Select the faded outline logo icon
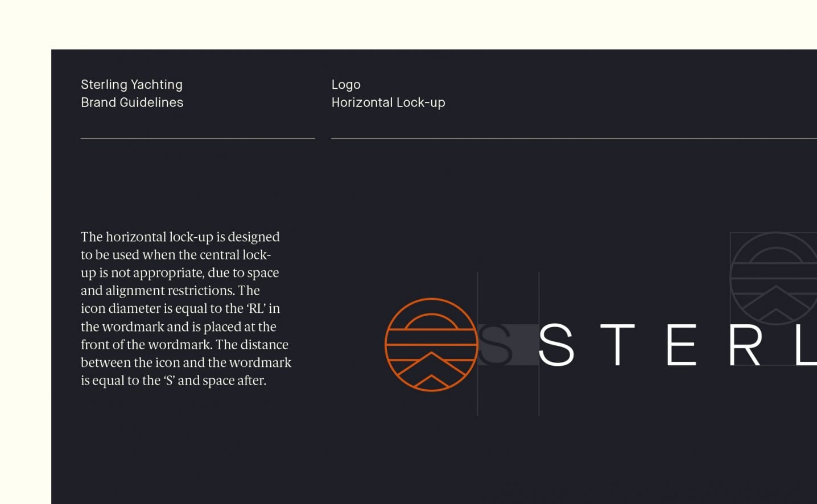This screenshot has width=817, height=504. click(x=774, y=278)
